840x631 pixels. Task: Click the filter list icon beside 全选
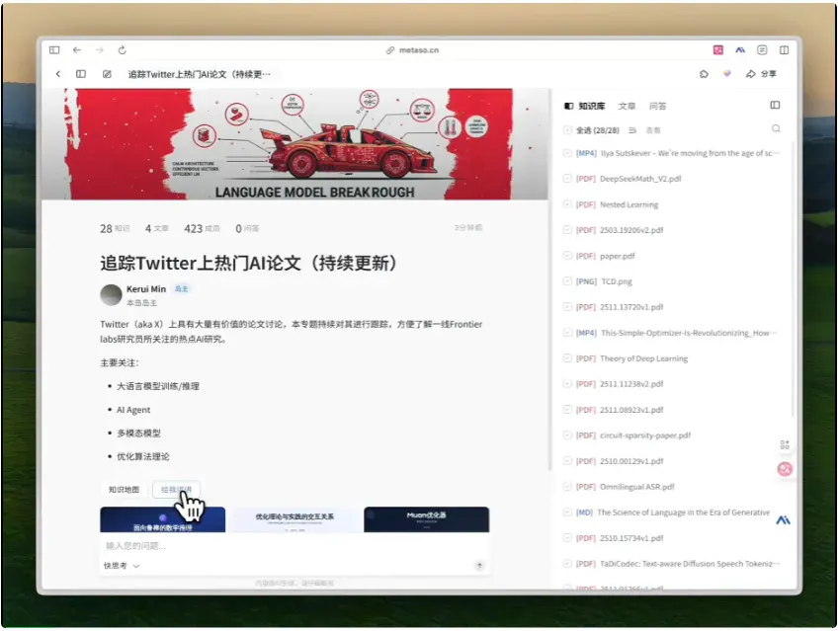pos(632,130)
